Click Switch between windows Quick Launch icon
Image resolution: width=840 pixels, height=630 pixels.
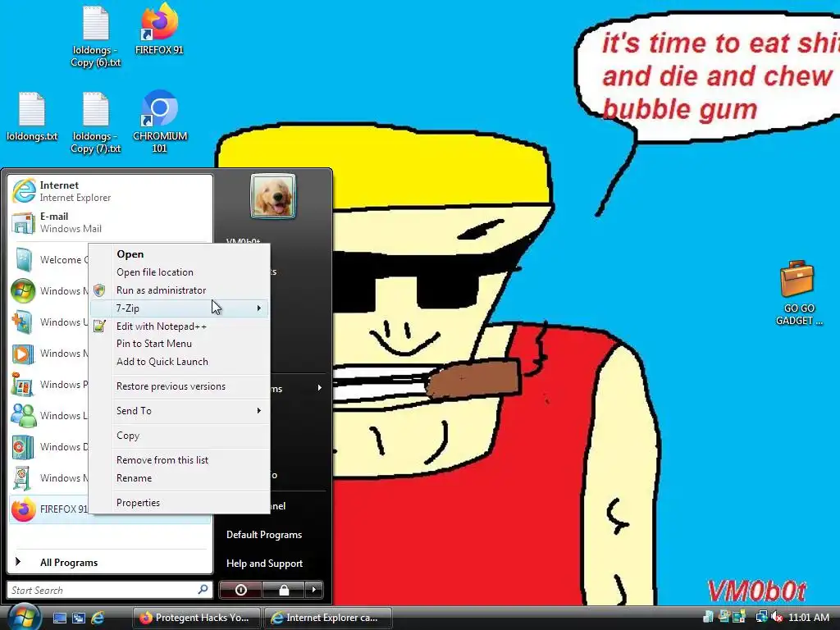click(78, 618)
